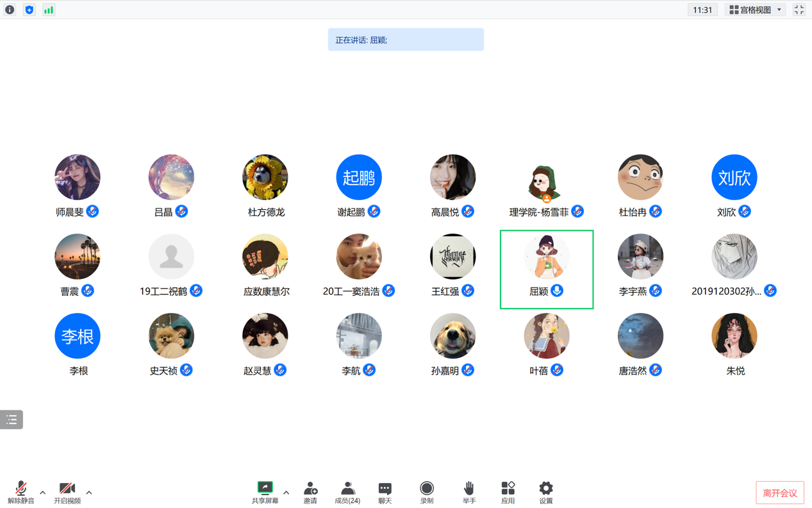The height and width of the screenshot is (508, 812).
Task: Open the invite participants icon
Action: [x=310, y=492]
